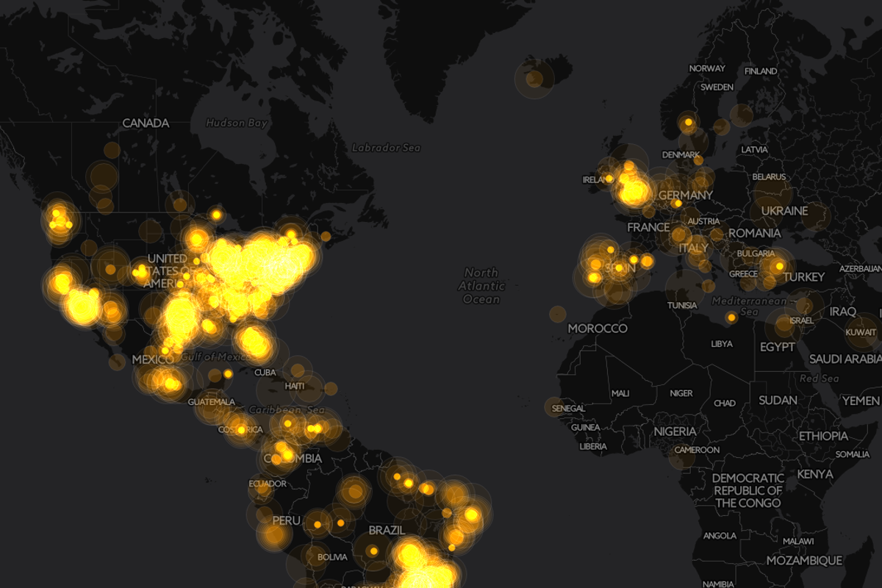Select the UKRAINE label
Screen dimensions: 882x588
click(x=784, y=211)
